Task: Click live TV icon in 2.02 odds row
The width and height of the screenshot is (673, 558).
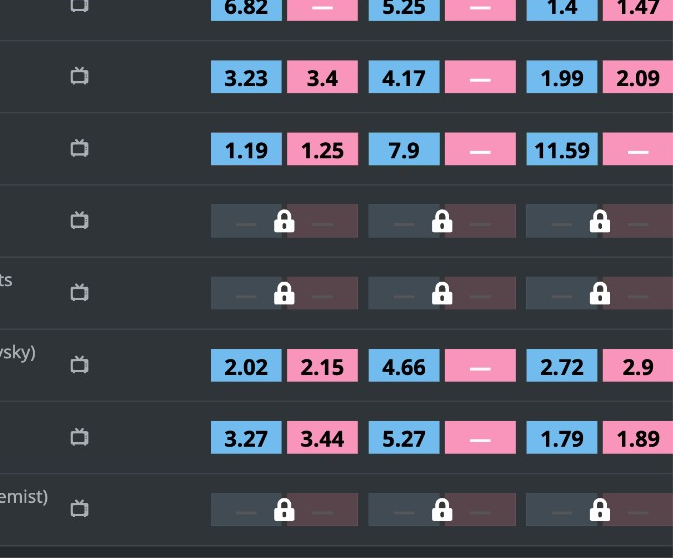Action: 79,365
